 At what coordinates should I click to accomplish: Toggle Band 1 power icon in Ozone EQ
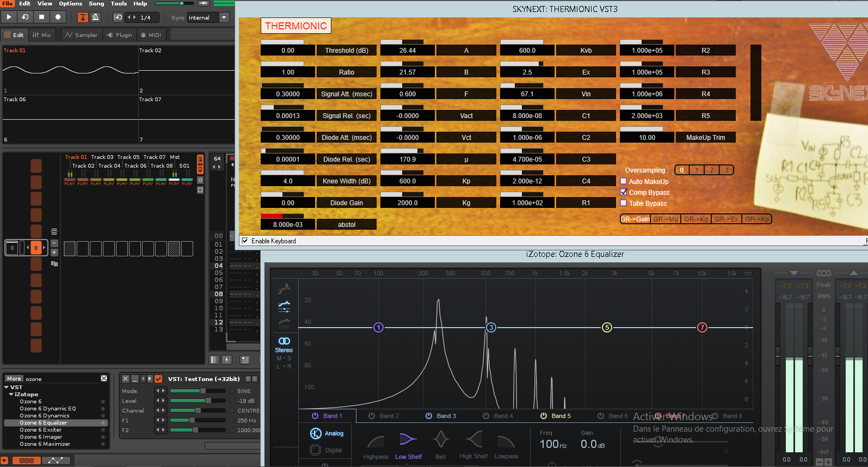click(x=315, y=415)
